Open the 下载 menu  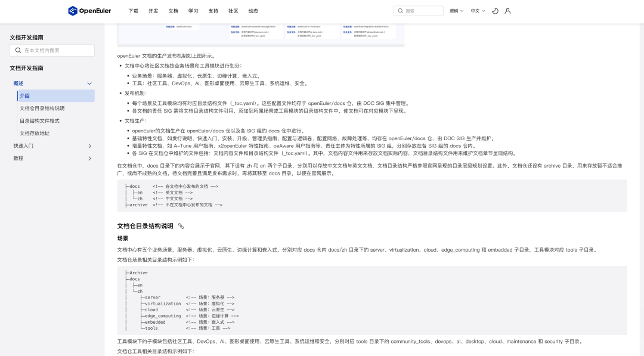(x=134, y=11)
